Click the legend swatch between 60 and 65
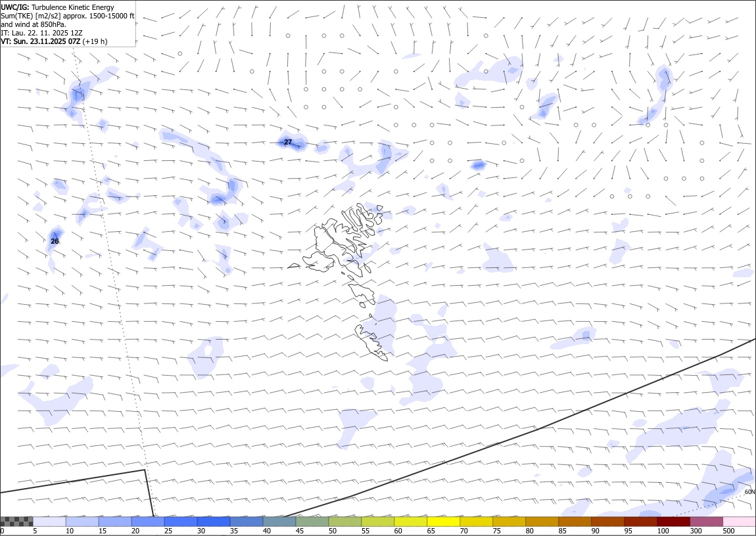 pyautogui.click(x=410, y=522)
